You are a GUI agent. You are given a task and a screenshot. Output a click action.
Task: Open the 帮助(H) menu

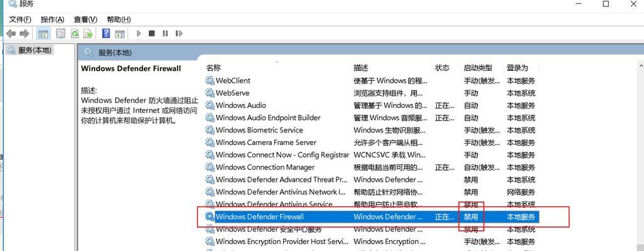pyautogui.click(x=119, y=19)
